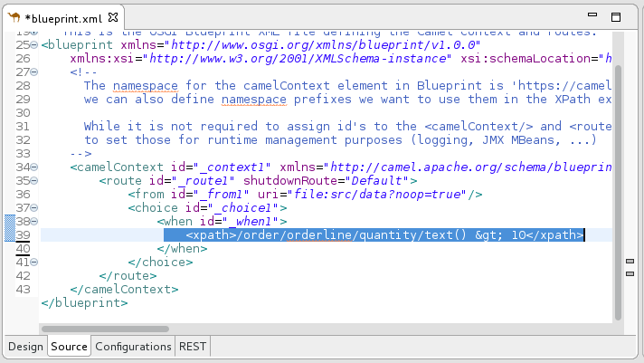Select the Source tab

69,346
